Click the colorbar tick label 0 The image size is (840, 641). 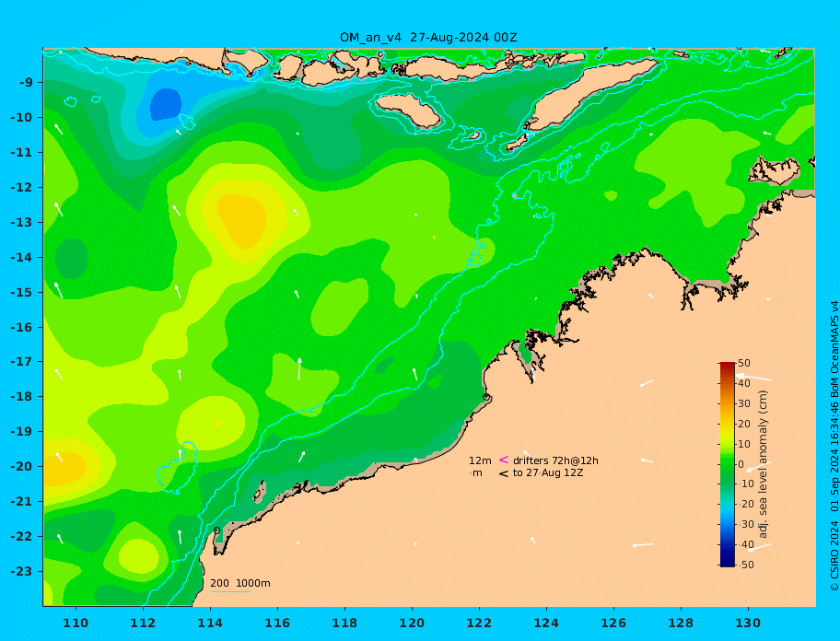coord(741,464)
